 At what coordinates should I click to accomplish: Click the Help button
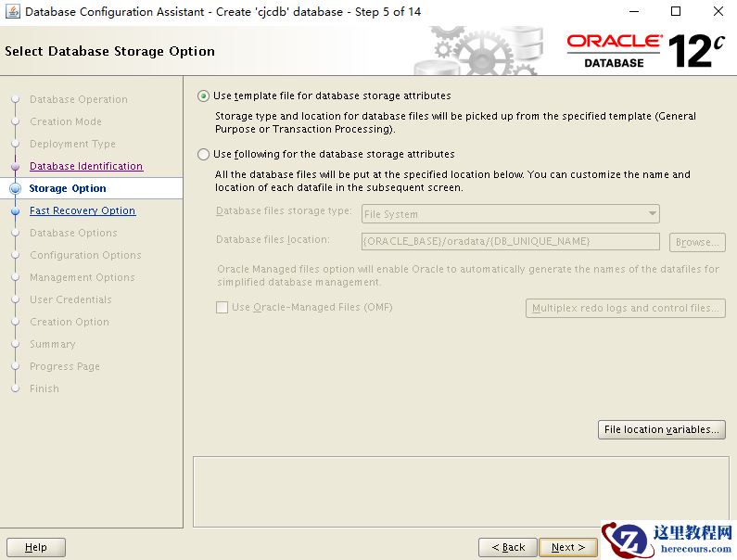tap(36, 547)
